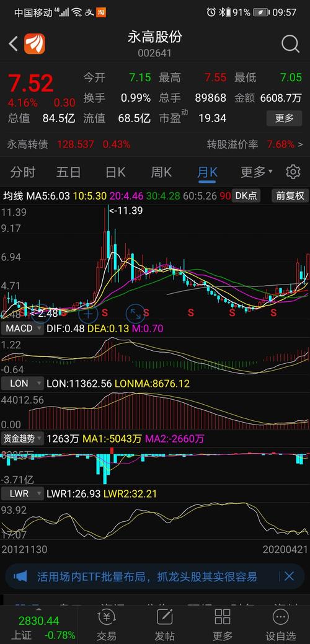Tap the current price 7.52
Image resolution: width=310 pixels, height=644 pixels.
pyautogui.click(x=31, y=84)
